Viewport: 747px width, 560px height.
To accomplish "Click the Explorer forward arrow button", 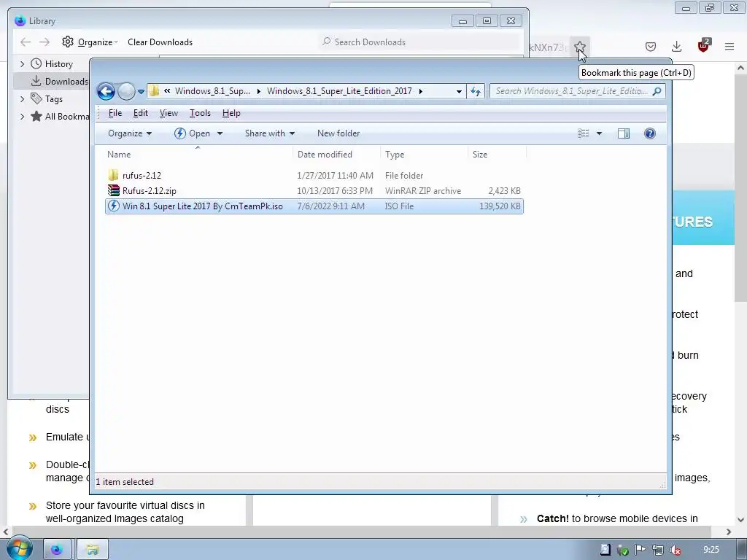I will (x=126, y=91).
